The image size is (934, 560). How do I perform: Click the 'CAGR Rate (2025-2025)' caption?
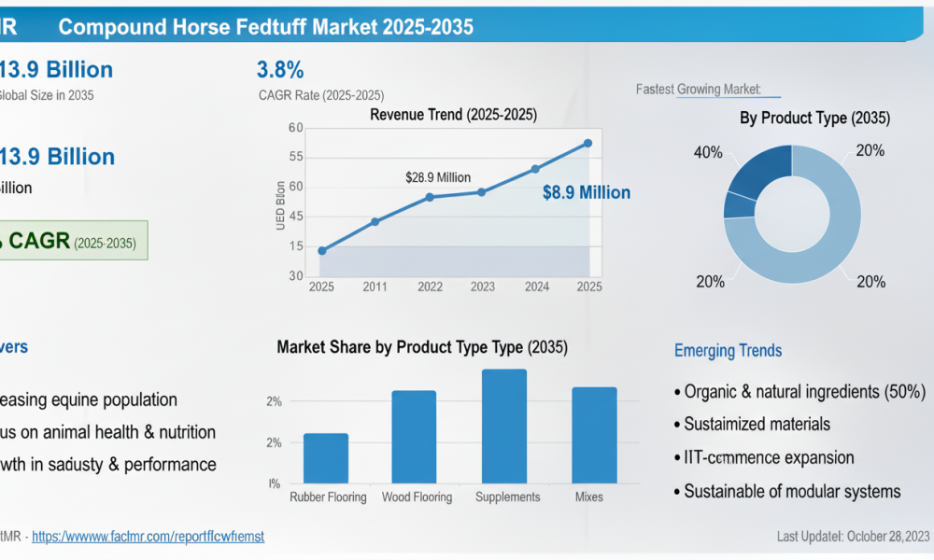click(x=321, y=95)
